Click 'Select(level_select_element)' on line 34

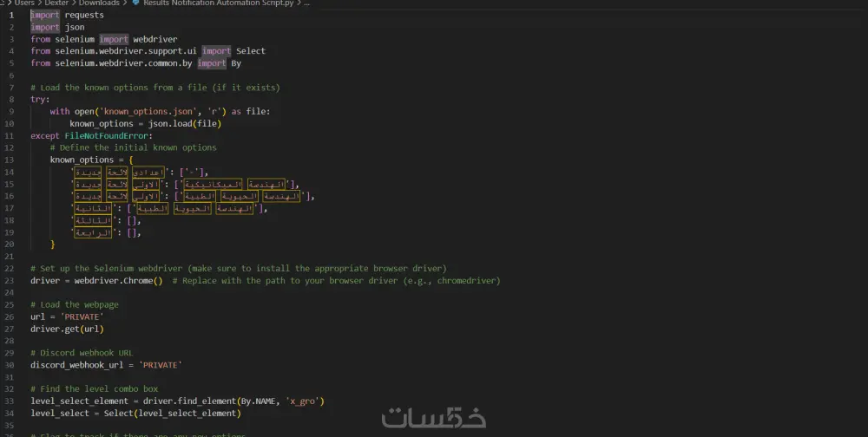172,414
